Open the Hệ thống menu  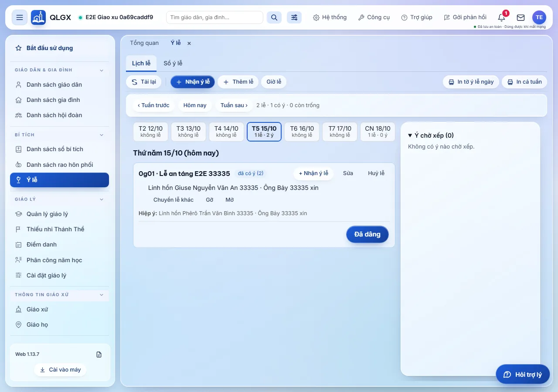(330, 17)
